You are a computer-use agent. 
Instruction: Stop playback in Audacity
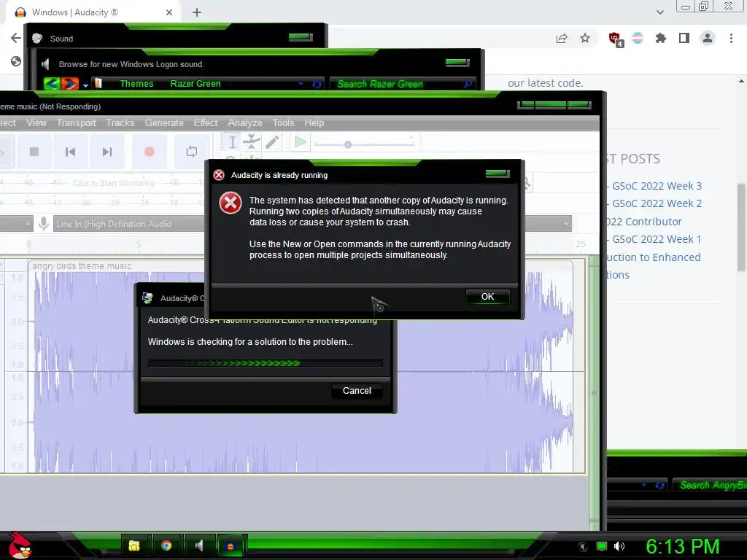34,152
